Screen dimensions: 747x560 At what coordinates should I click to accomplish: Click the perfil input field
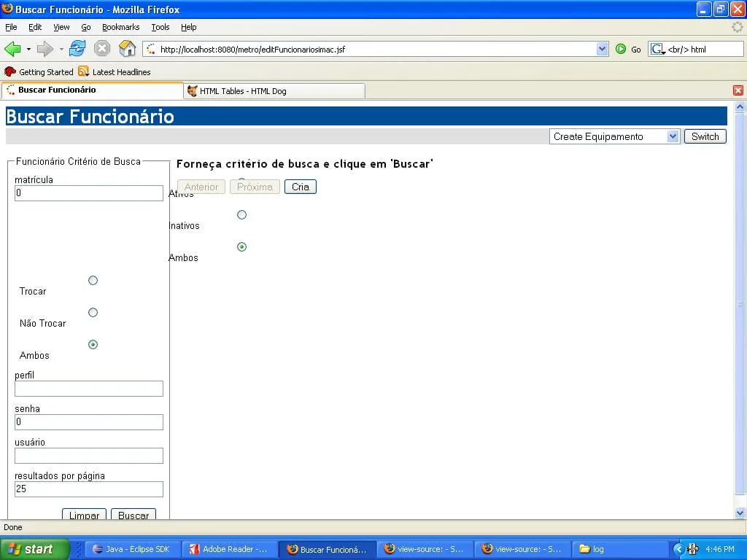(x=88, y=389)
